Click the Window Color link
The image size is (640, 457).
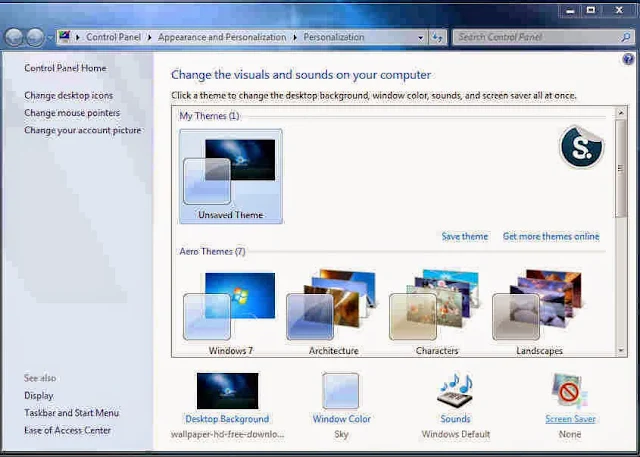click(x=342, y=419)
